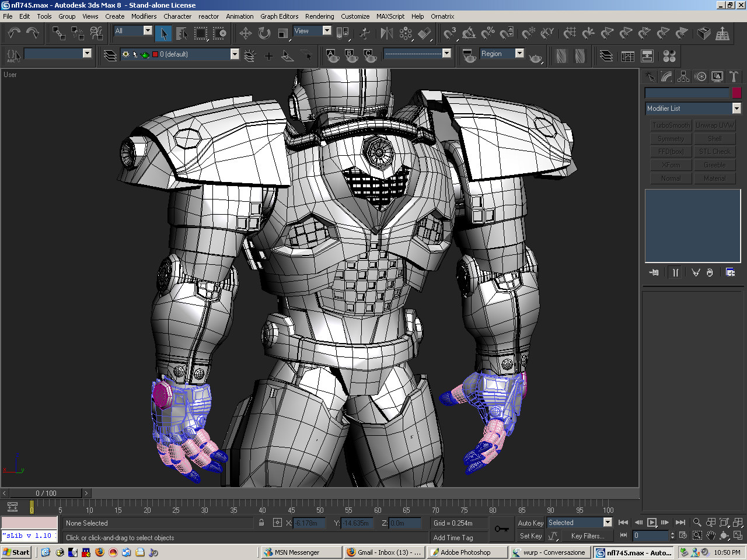This screenshot has height=560, width=747.
Task: Click the Set Key button
Action: (x=530, y=536)
